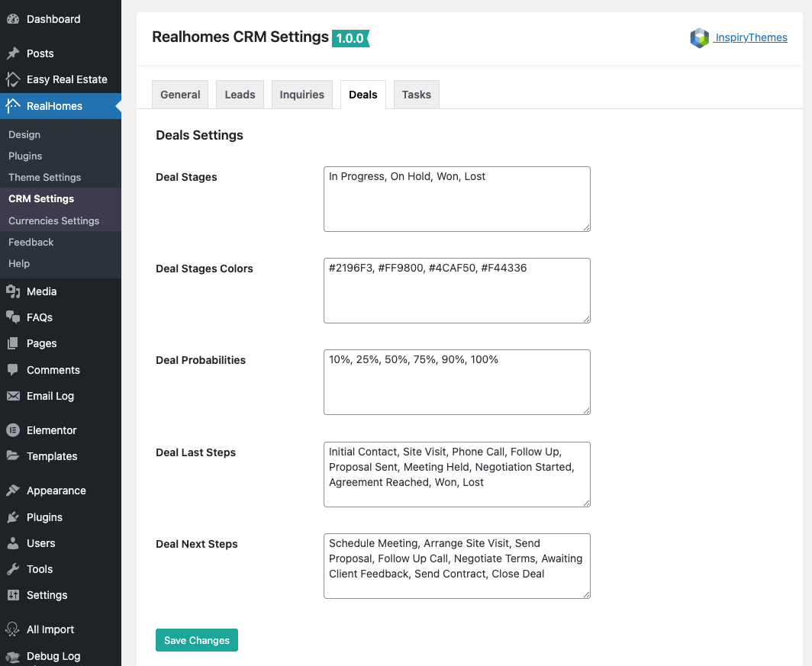This screenshot has height=666, width=812.
Task: Click the InspiryThemes logo icon
Action: [699, 38]
